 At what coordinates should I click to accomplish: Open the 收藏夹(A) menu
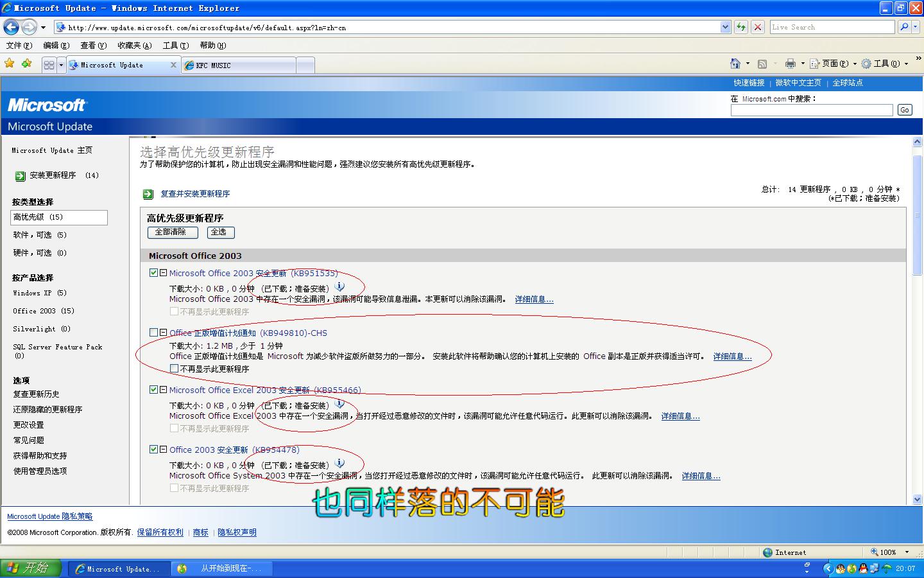coord(134,46)
